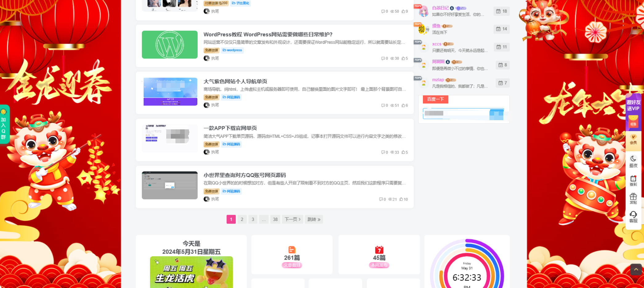
Task: Click the 百度一下 search tab
Action: pos(436,99)
